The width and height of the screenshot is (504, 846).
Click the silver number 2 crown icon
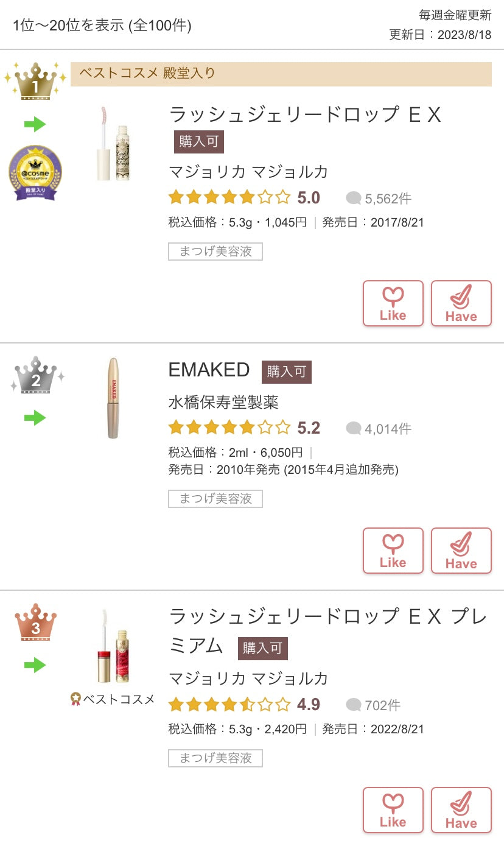[36, 376]
